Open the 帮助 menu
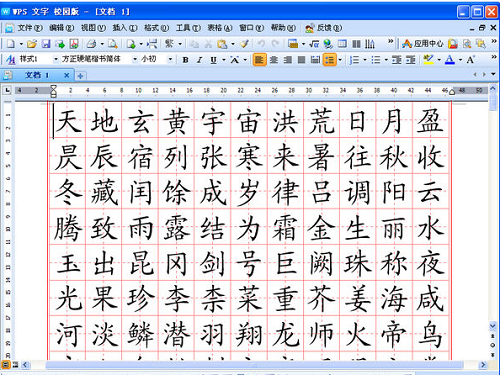 [x=283, y=28]
